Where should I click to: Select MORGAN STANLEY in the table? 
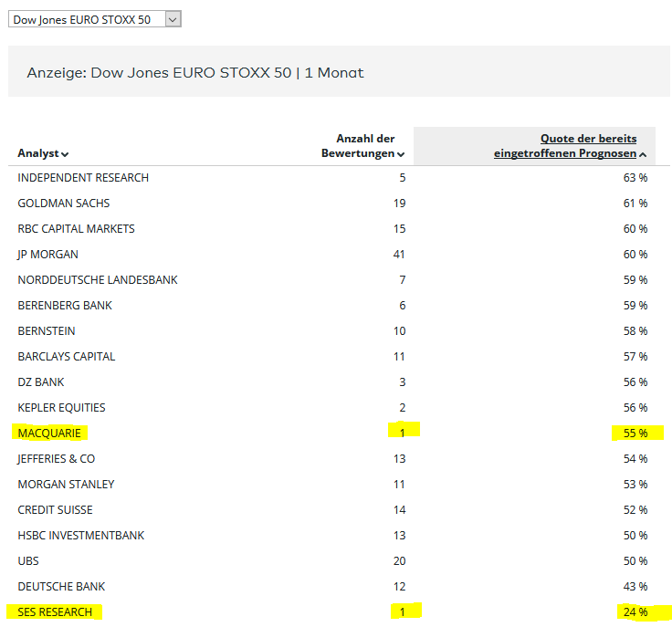(66, 484)
